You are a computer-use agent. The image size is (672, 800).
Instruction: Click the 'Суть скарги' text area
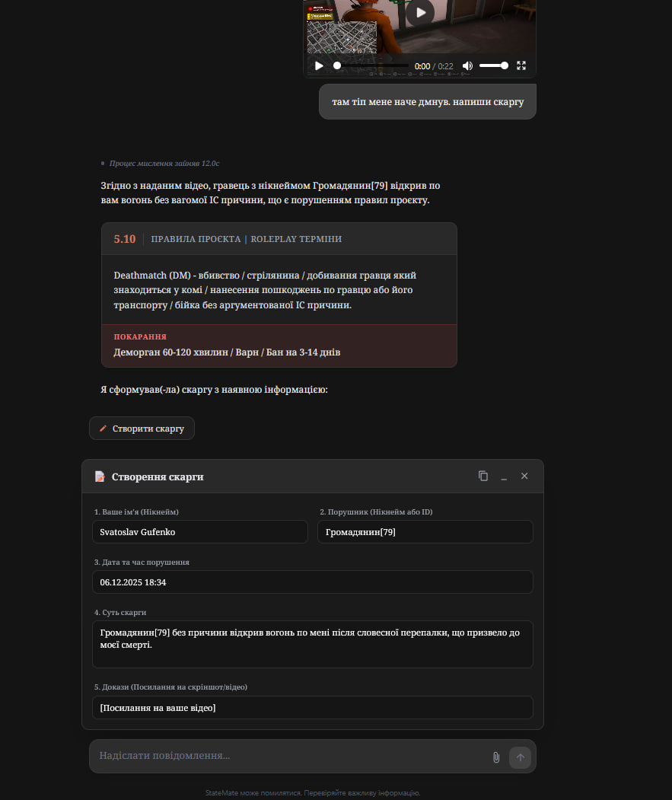[x=312, y=645]
